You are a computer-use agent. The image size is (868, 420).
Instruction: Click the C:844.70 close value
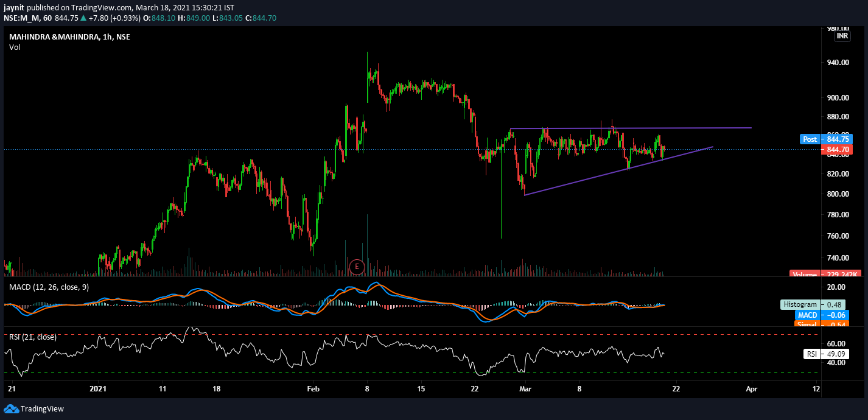point(261,18)
